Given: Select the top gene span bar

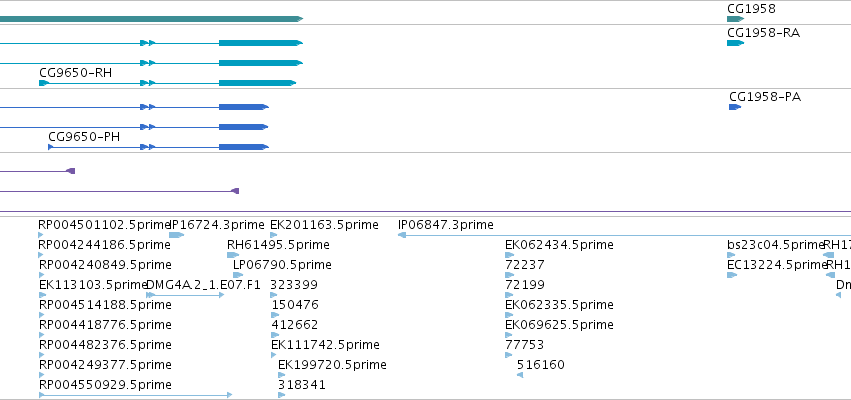Looking at the screenshot, I should tap(151, 19).
